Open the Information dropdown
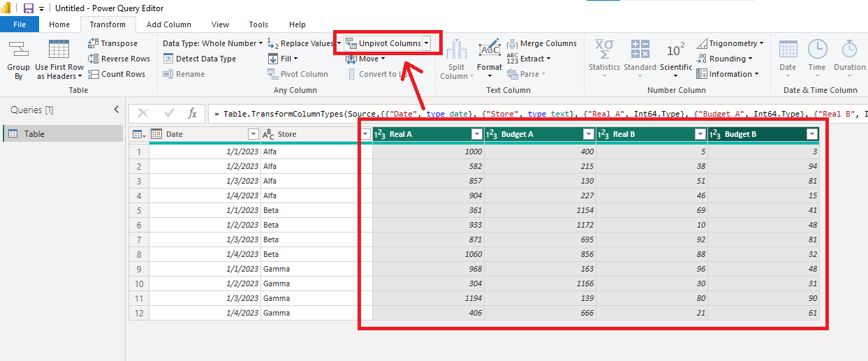 click(x=728, y=74)
